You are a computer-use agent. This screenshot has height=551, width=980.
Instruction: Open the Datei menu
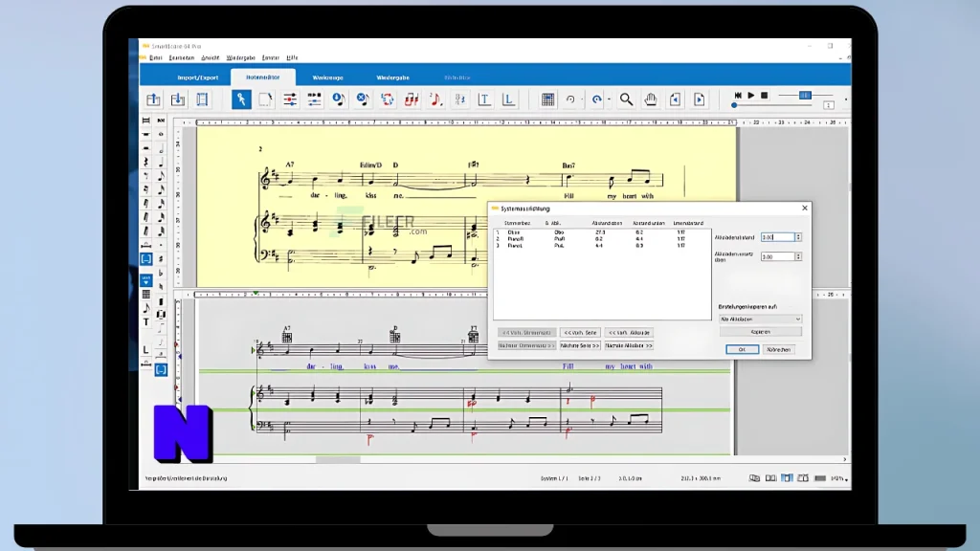point(156,57)
